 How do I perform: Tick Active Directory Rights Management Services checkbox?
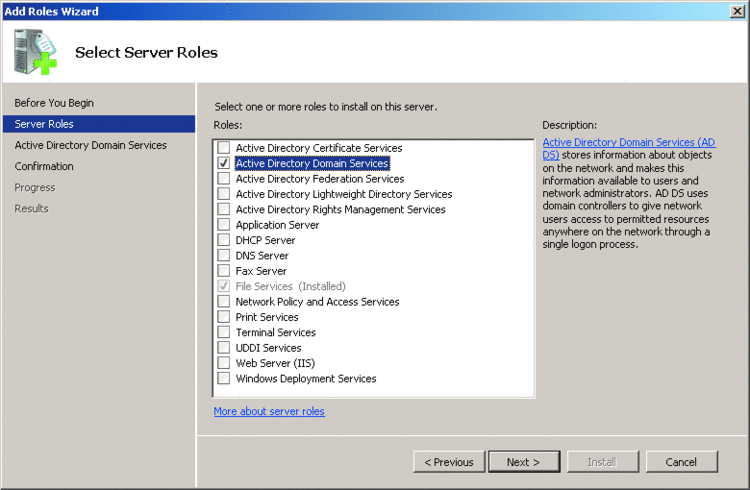coord(223,209)
